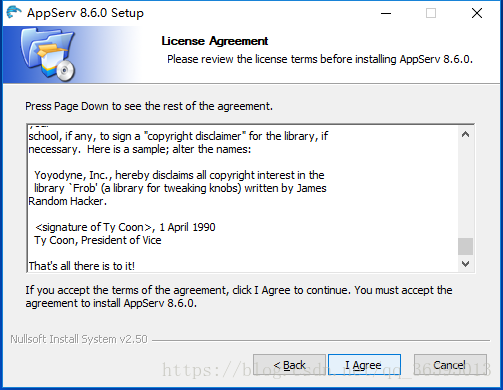Close the AppServ Setup window

(477, 13)
